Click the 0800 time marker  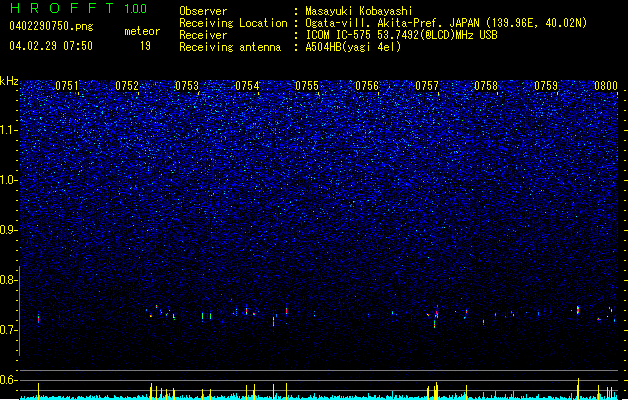coord(606,86)
